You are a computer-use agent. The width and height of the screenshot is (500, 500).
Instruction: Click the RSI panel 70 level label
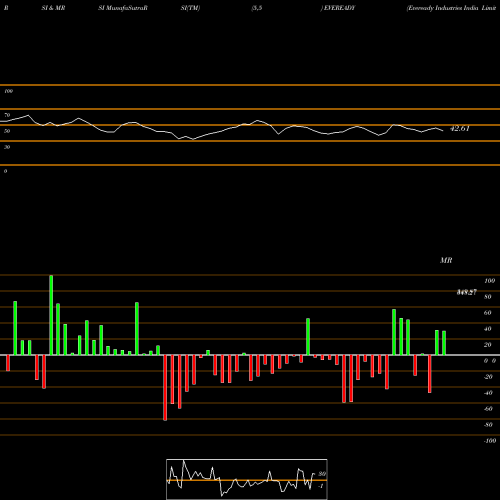pyautogui.click(x=7, y=115)
